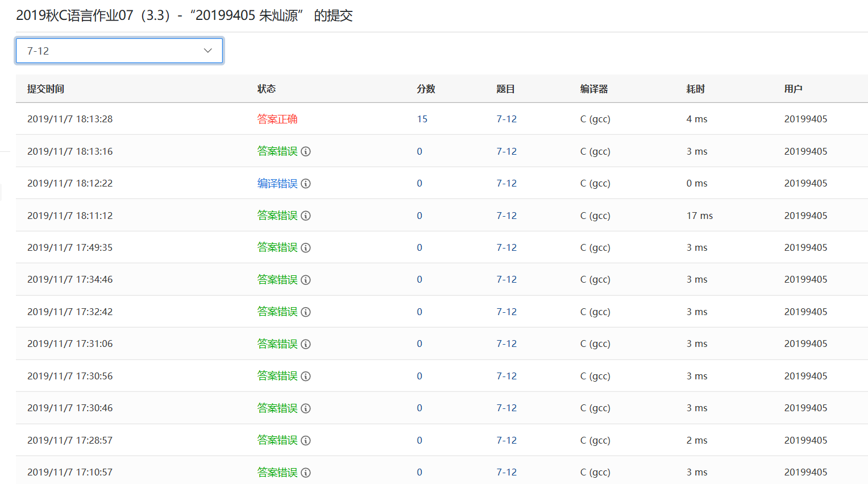Click 答案错误 status for 17:30:46 submission
Viewport: 868px width, 484px height.
[x=277, y=408]
